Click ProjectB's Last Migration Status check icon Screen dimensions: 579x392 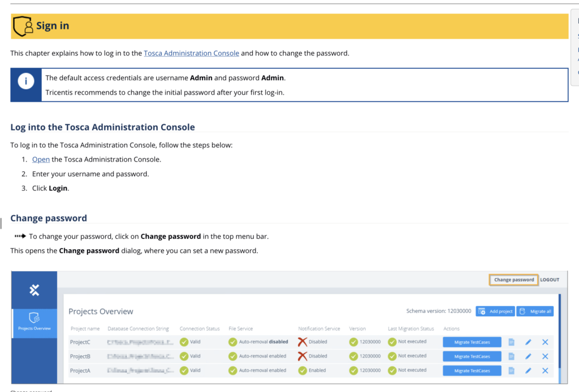click(392, 356)
